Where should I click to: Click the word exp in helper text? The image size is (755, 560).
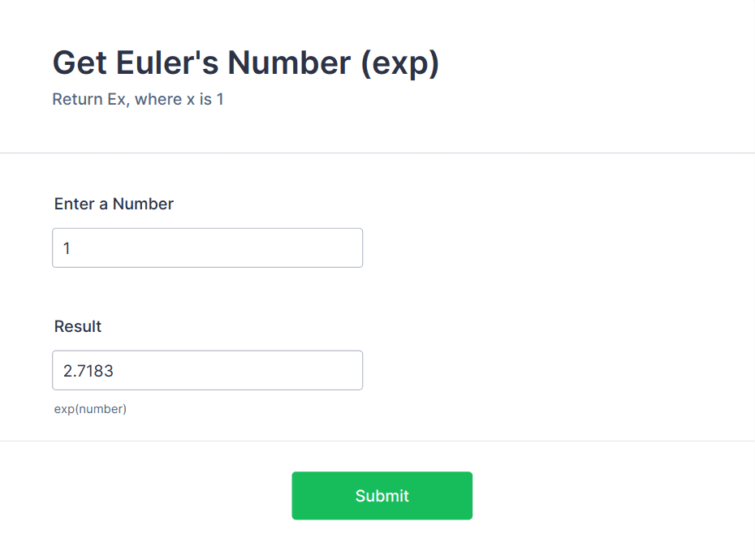pyautogui.click(x=63, y=408)
